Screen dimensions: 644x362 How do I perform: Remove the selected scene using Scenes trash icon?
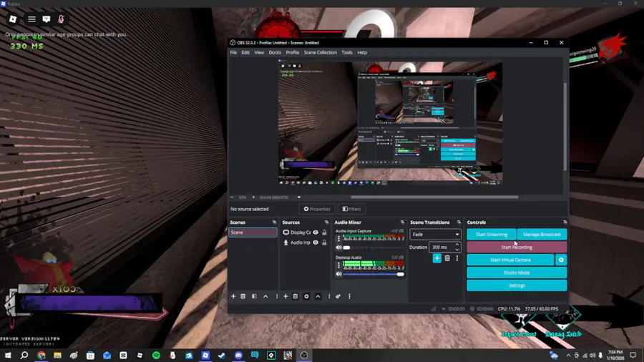pyautogui.click(x=243, y=296)
